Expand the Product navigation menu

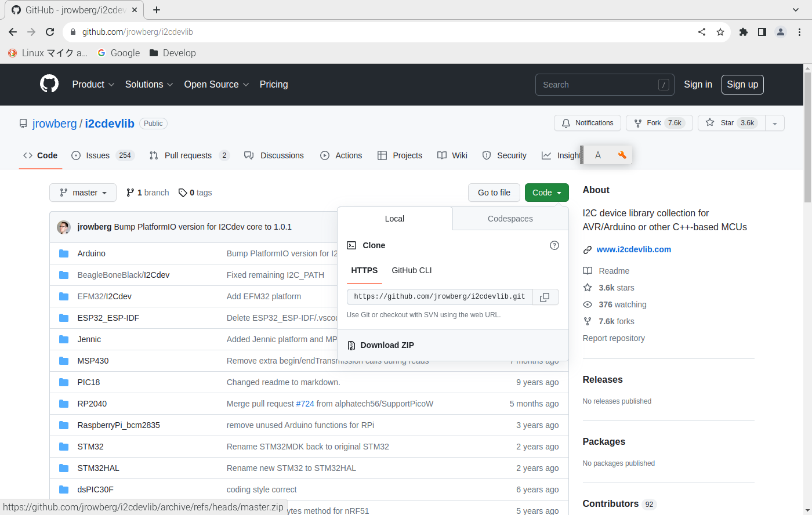(x=93, y=84)
